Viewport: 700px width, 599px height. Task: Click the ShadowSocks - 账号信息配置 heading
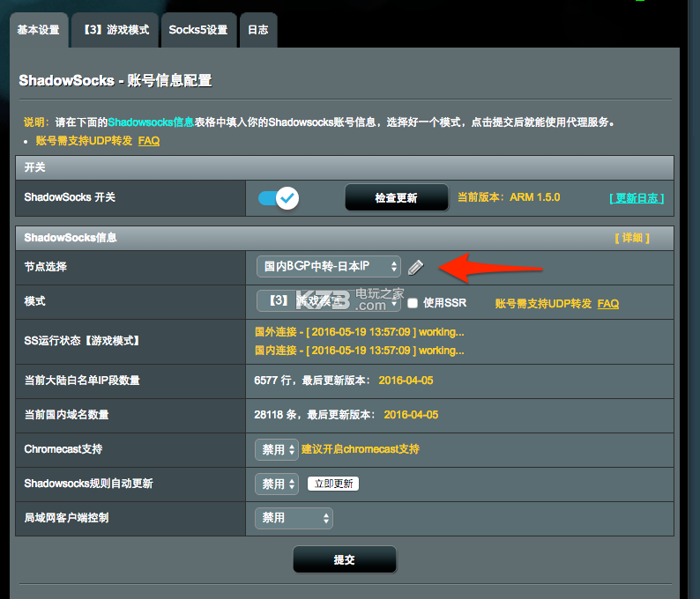(115, 81)
